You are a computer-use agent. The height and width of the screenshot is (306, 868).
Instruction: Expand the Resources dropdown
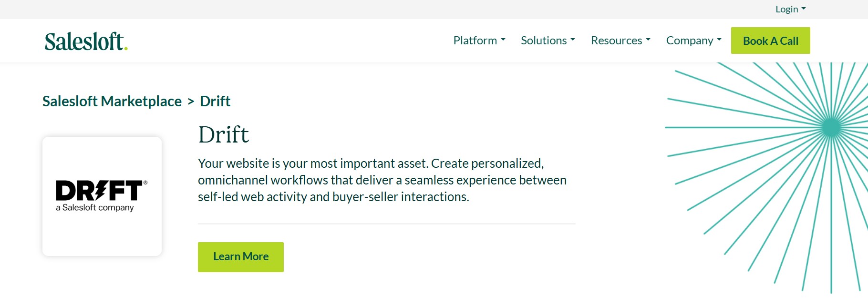coord(620,41)
